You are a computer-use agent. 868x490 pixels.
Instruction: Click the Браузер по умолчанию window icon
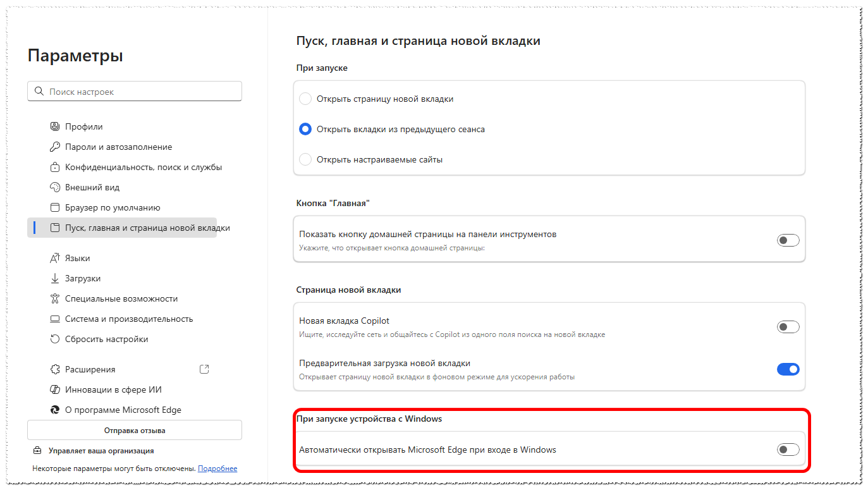pos(54,207)
